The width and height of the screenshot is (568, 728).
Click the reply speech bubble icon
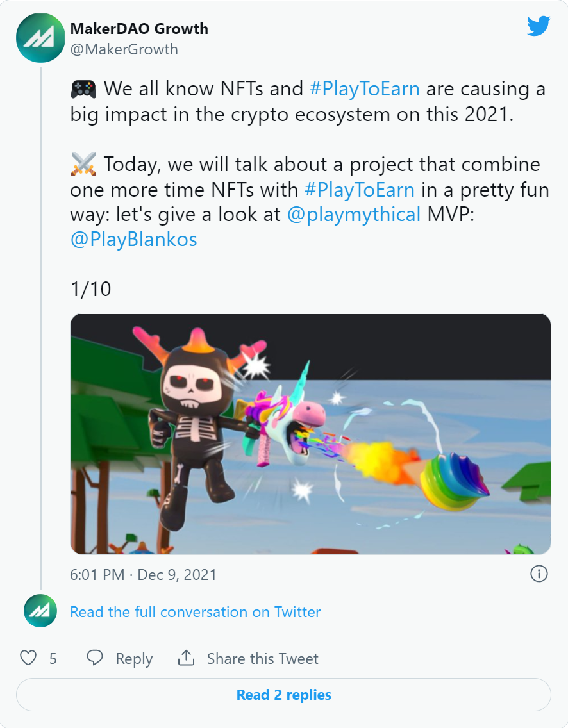95,658
